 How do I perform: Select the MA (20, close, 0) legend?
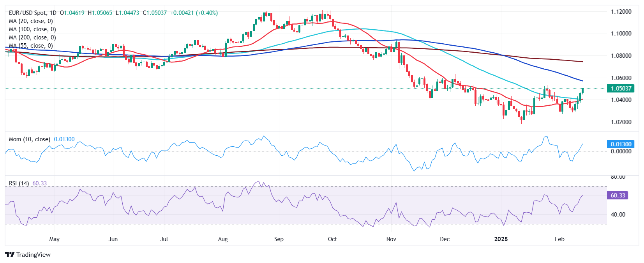(x=31, y=21)
